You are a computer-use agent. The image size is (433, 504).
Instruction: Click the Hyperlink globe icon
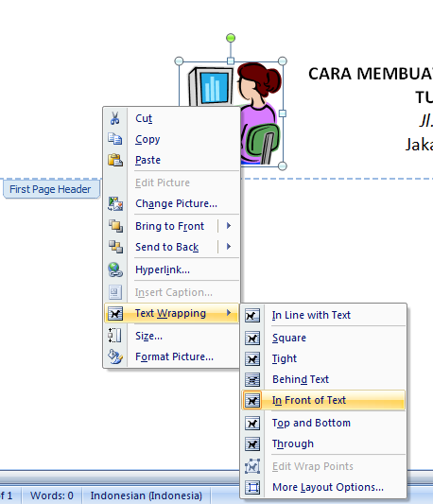(x=115, y=269)
